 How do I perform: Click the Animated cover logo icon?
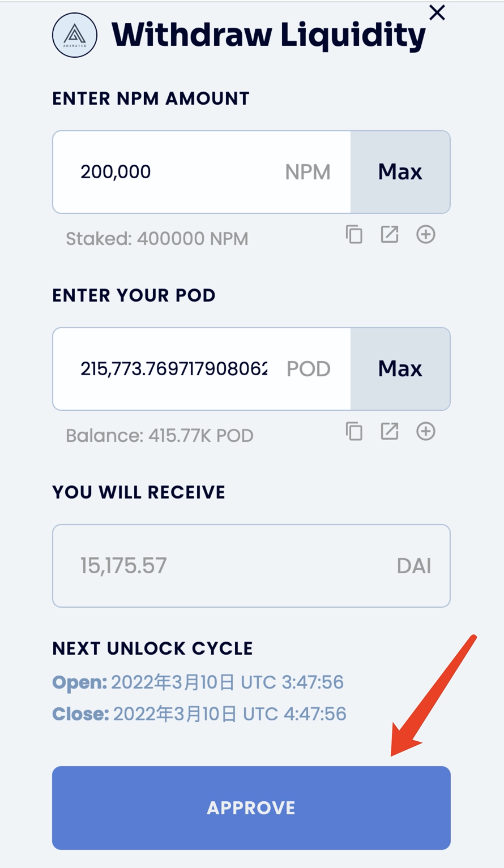click(75, 35)
